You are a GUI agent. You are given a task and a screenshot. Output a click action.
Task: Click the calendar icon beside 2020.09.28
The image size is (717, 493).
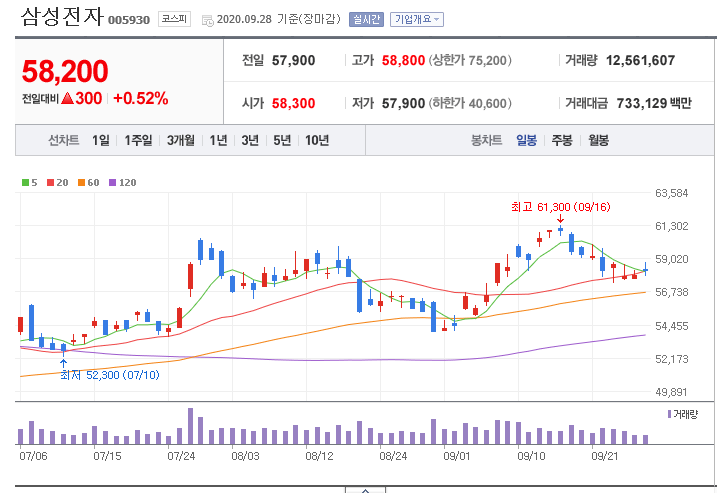(208, 20)
